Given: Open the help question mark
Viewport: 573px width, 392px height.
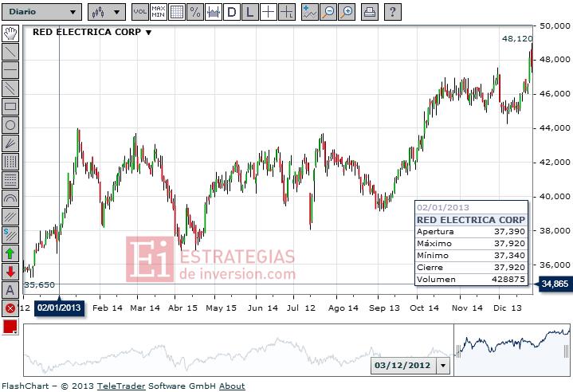Looking at the screenshot, I should 393,12.
